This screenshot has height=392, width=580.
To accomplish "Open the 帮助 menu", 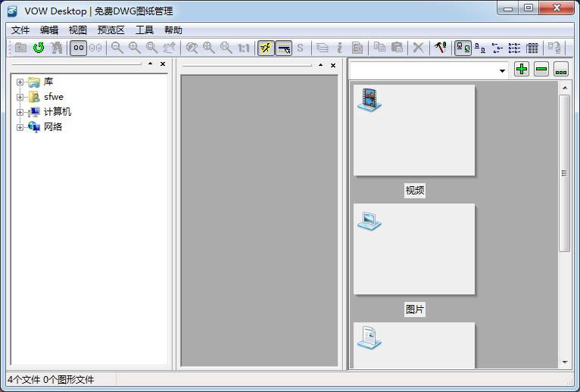I will [173, 30].
